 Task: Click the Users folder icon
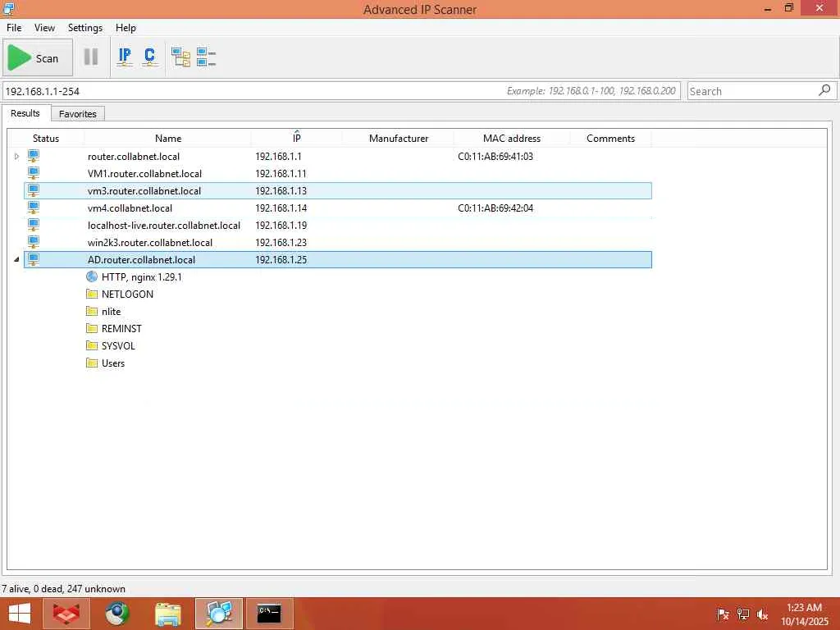[92, 363]
